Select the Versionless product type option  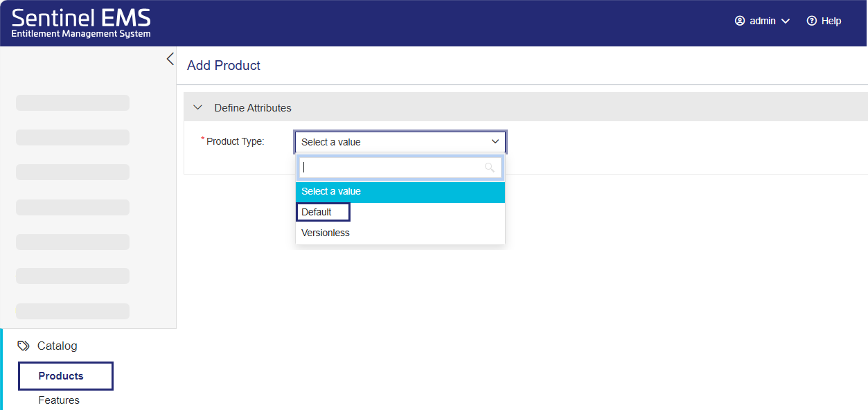pyautogui.click(x=325, y=233)
